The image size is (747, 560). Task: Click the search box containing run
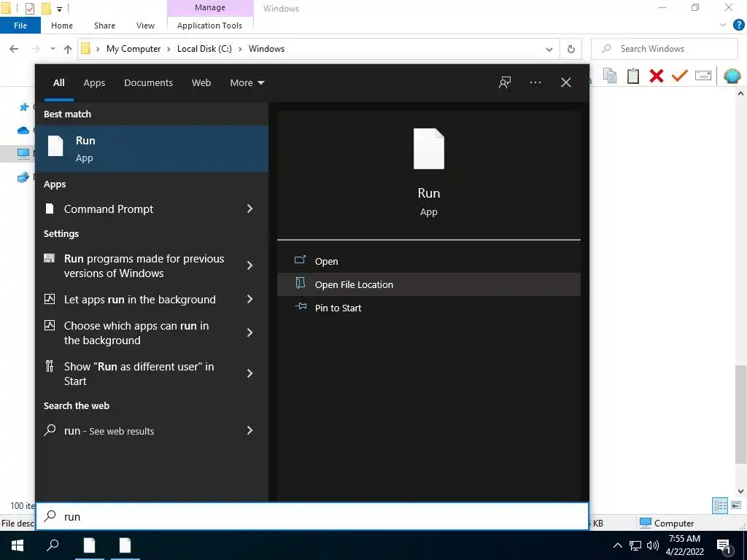312,516
